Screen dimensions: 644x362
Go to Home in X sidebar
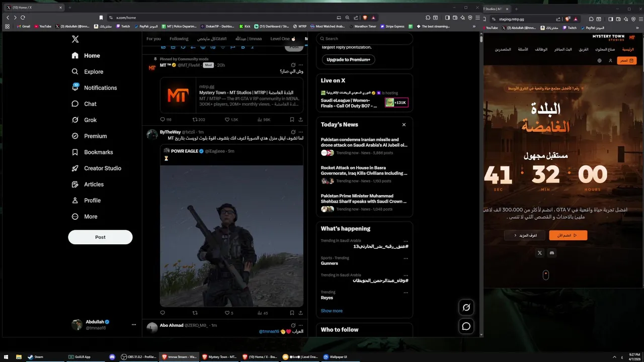point(86,56)
